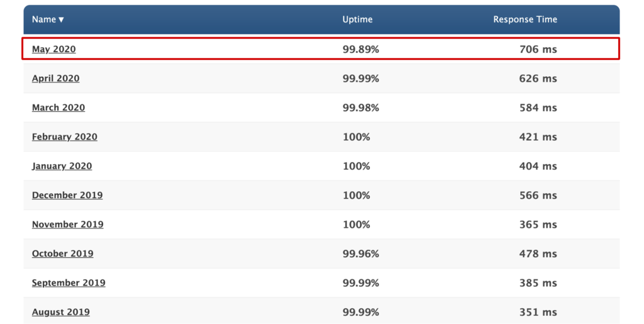Open the April 2020 report link
Viewport: 644px width, 324px height.
pos(55,79)
